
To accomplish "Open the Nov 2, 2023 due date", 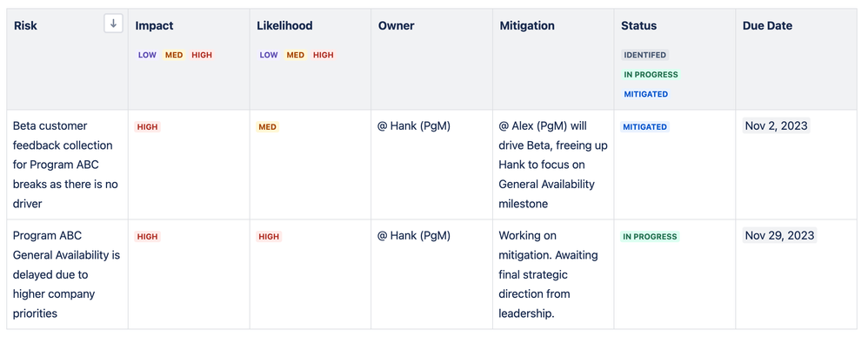I will [776, 125].
